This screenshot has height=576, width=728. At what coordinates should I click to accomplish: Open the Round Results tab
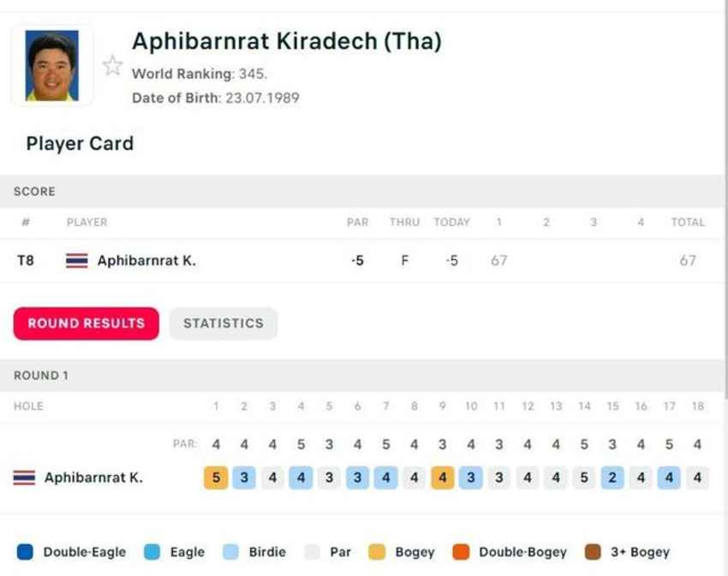coord(87,324)
